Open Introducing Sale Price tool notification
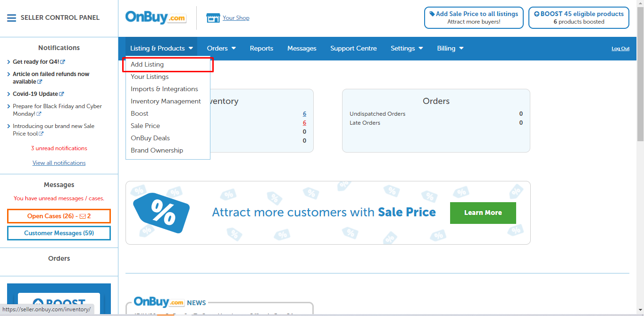This screenshot has width=644, height=316. tap(53, 130)
